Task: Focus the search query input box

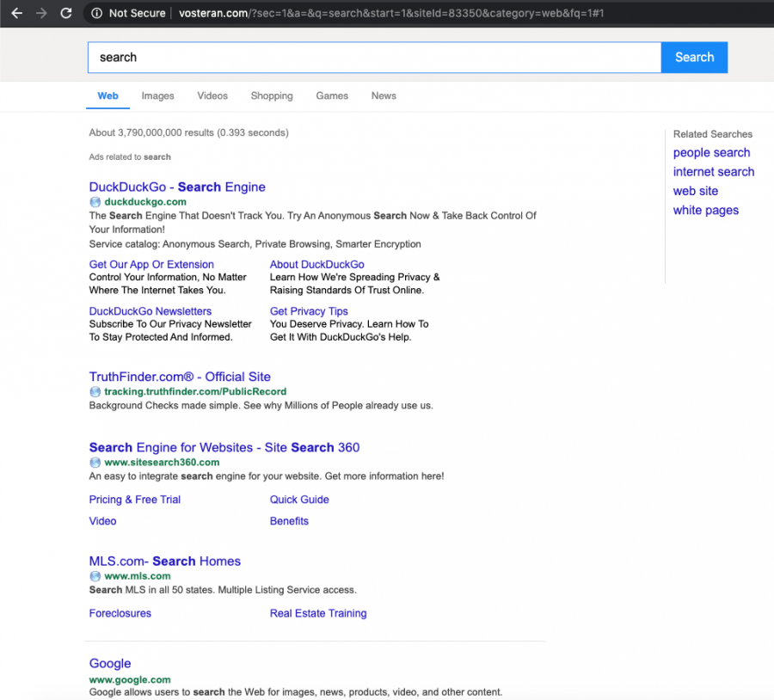Action: point(374,58)
